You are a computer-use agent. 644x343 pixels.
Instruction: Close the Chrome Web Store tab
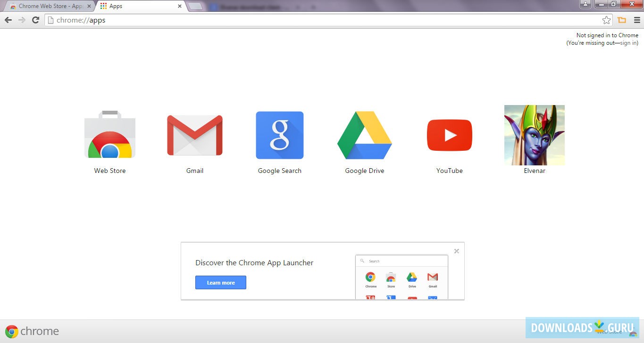89,6
